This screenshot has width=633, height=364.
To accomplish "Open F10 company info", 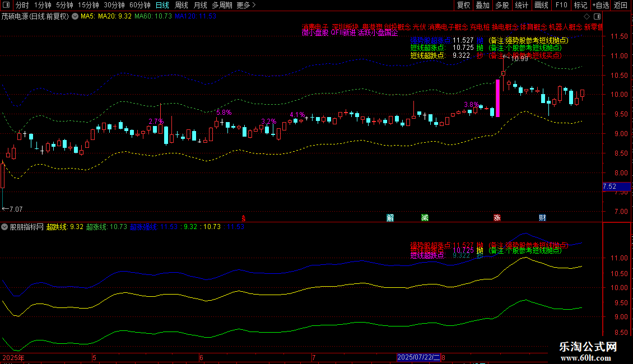I will (561, 5).
